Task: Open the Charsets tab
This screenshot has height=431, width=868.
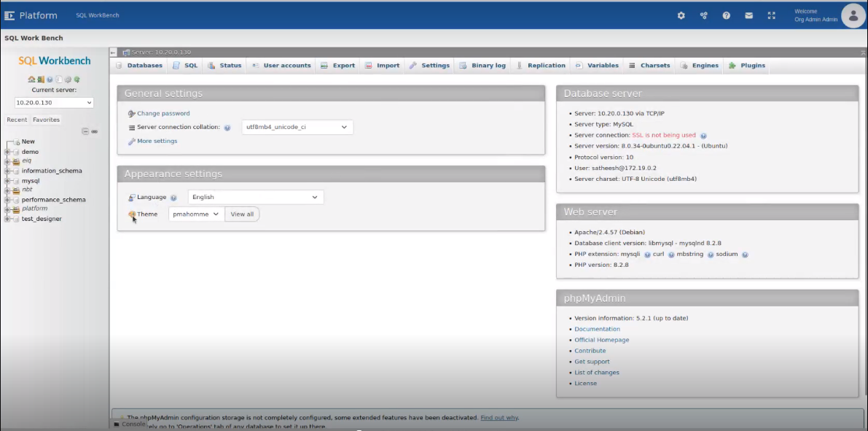Action: [649, 66]
